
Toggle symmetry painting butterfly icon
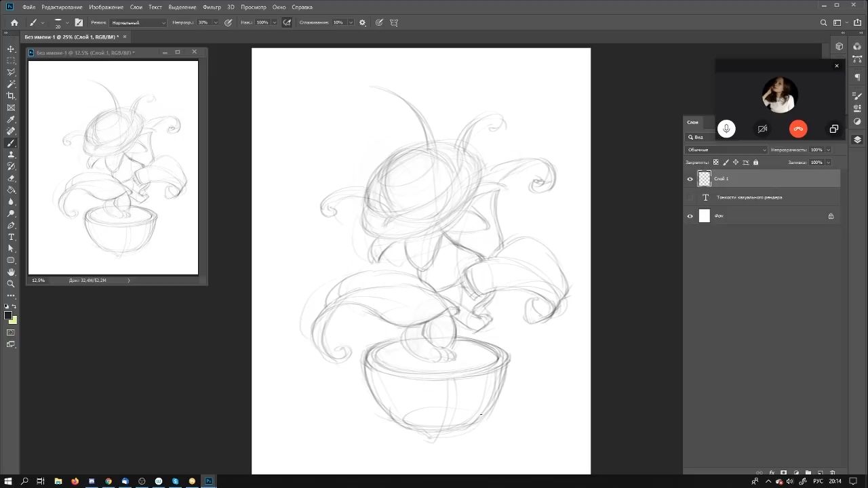pos(394,22)
